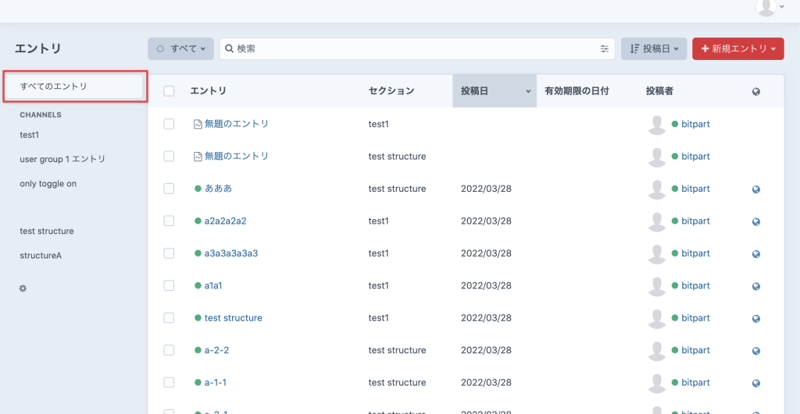The image size is (800, 414).
Task: Click the user avatar icon at top right
Action: click(767, 8)
